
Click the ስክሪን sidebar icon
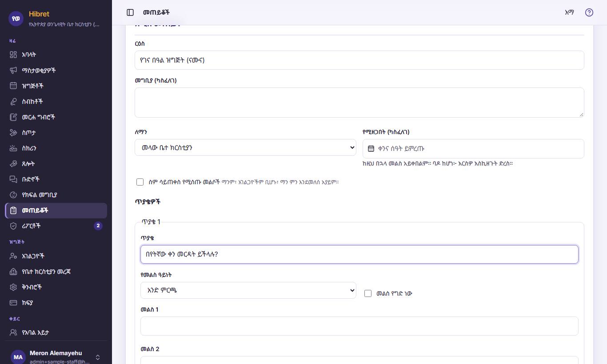[13, 148]
